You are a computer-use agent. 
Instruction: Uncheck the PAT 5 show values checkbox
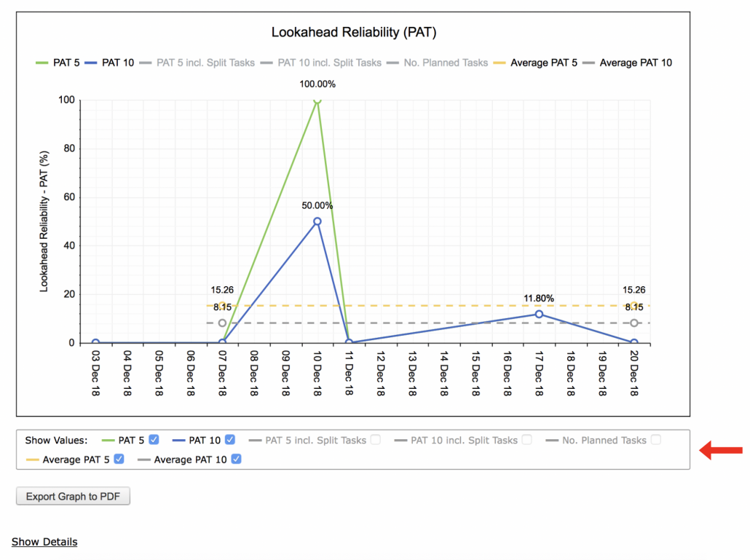coord(154,440)
